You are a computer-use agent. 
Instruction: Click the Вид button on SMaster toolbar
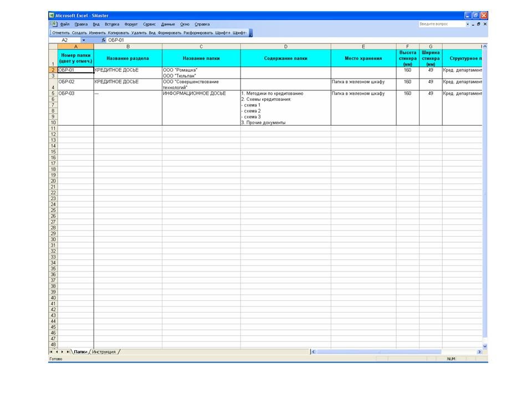pyautogui.click(x=152, y=33)
